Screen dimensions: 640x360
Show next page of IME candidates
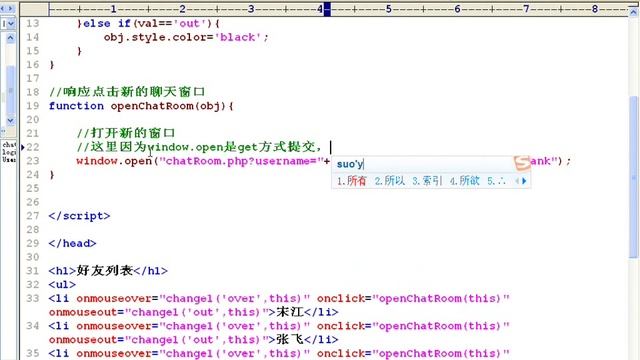pos(524,181)
